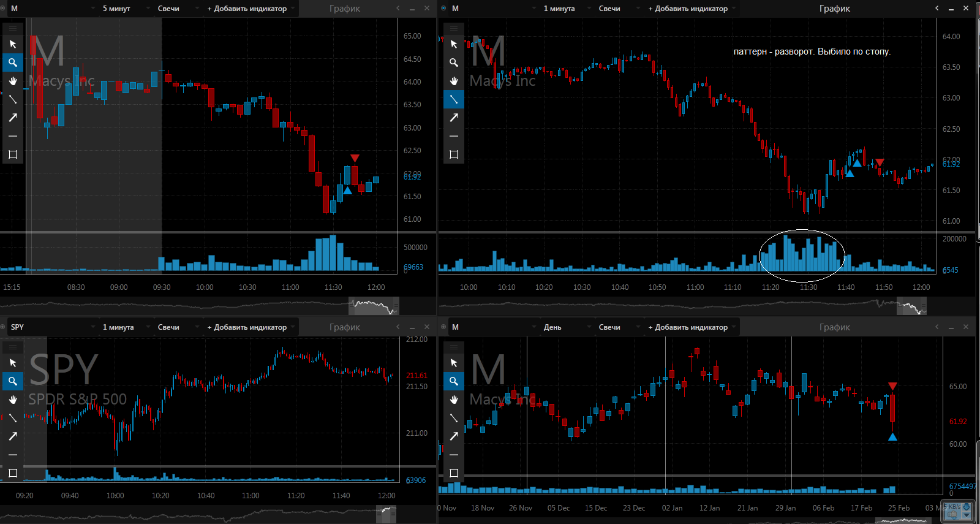Screen dimensions: 980x524
Task: Select the zoom tool in the 5 минут chart
Action: tap(13, 63)
